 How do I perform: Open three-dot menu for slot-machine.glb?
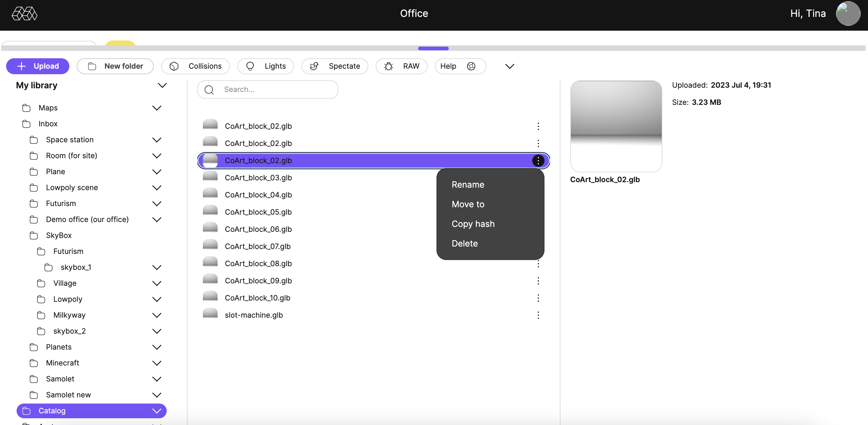click(538, 315)
